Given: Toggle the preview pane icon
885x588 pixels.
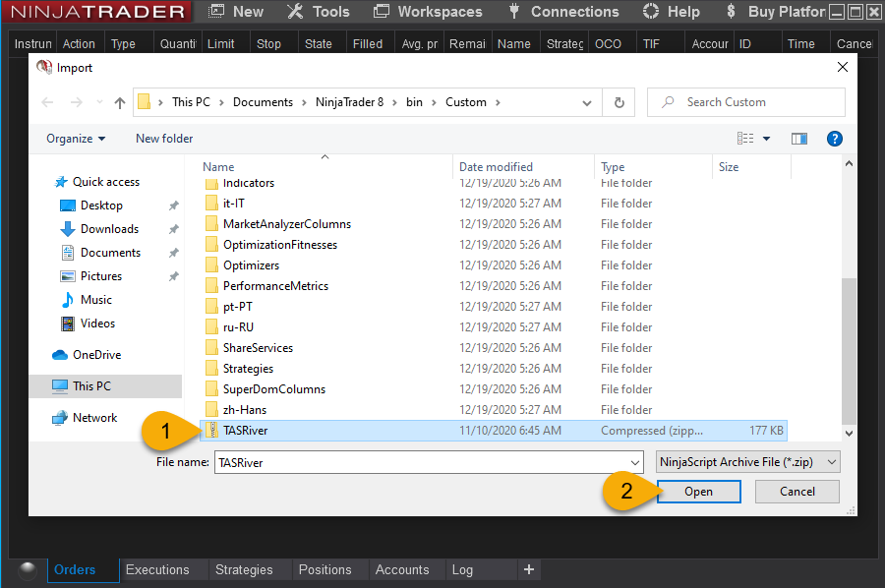Looking at the screenshot, I should click(x=799, y=139).
